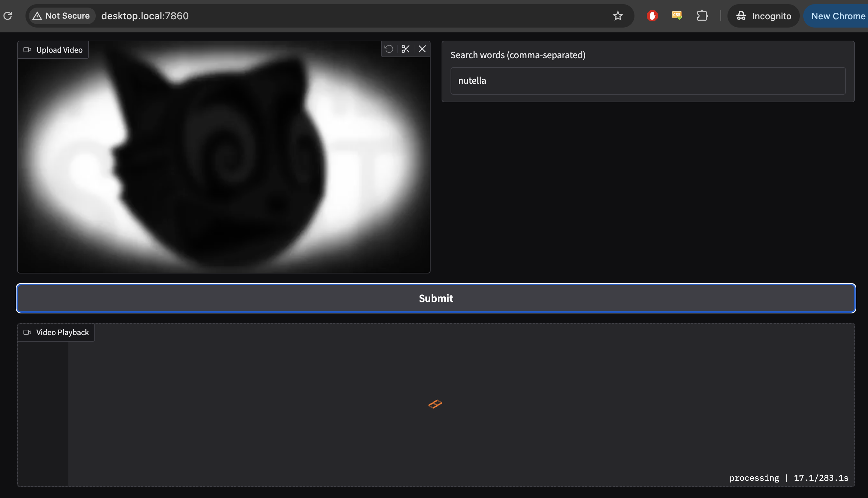Bookmark this page with the star icon

618,16
